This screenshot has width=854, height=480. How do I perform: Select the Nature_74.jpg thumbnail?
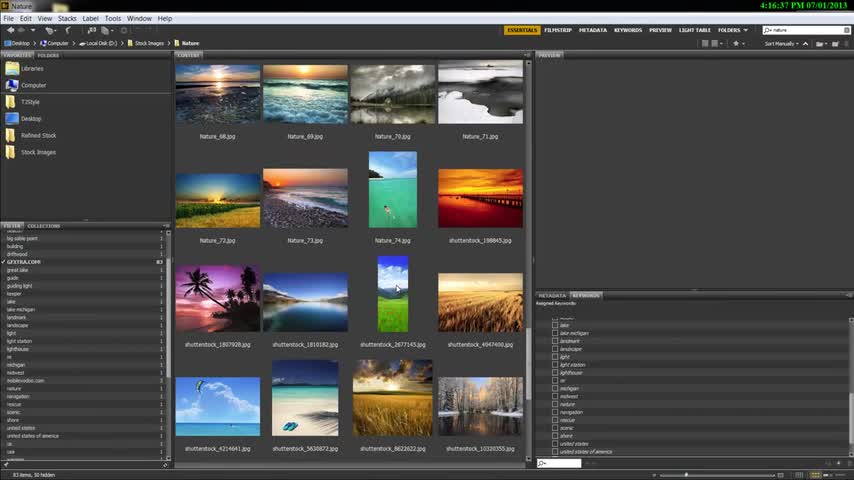pos(392,190)
